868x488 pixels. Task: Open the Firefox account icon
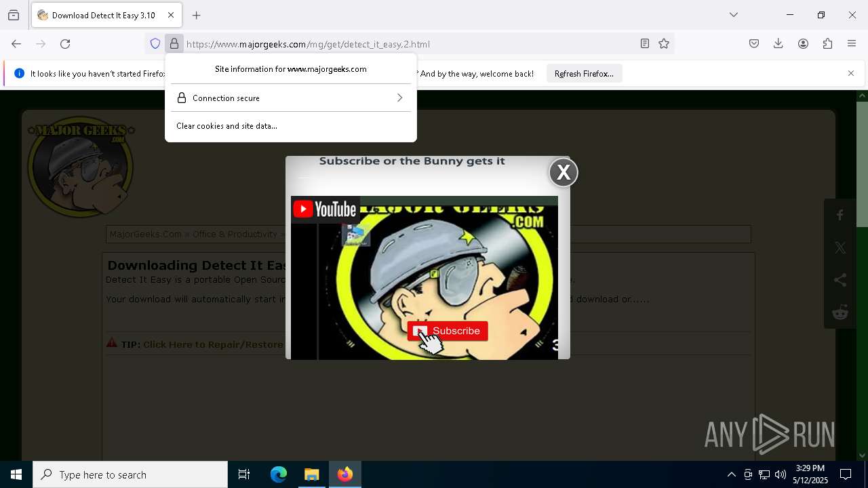pyautogui.click(x=803, y=44)
